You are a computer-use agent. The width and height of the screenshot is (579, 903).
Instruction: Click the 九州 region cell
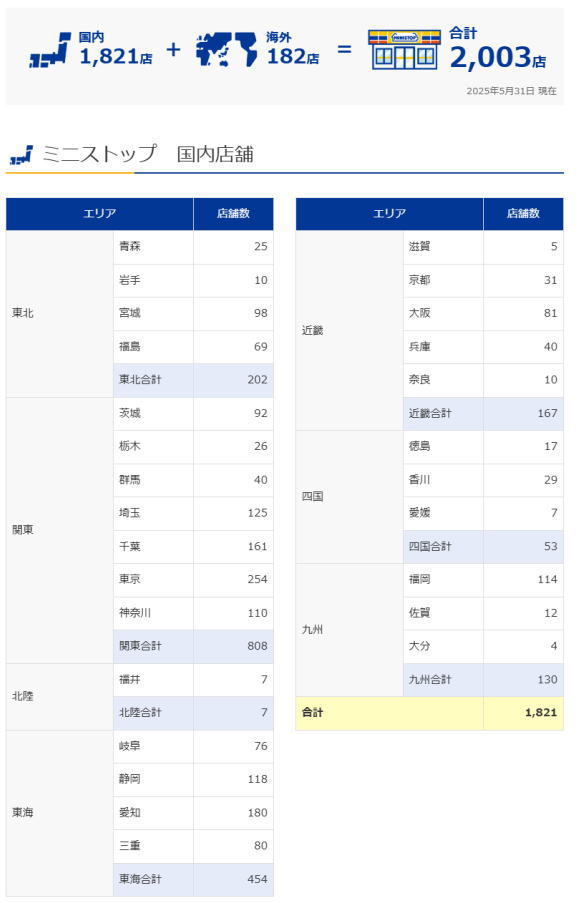[349, 629]
